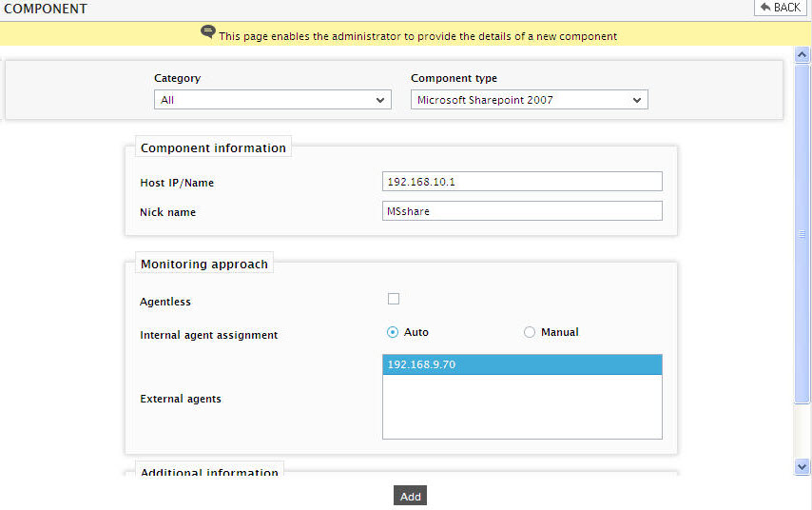The height and width of the screenshot is (510, 812).
Task: Click the Nick name field with MSshare
Action: (x=522, y=211)
